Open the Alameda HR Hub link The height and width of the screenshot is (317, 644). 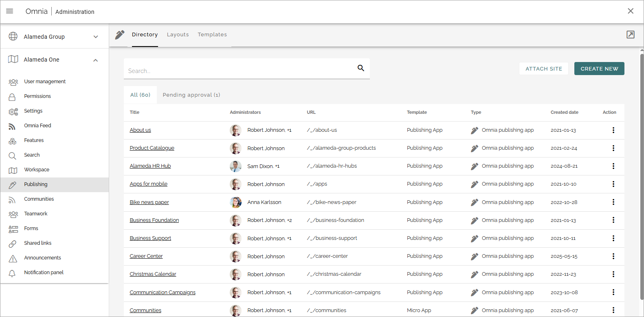point(150,166)
